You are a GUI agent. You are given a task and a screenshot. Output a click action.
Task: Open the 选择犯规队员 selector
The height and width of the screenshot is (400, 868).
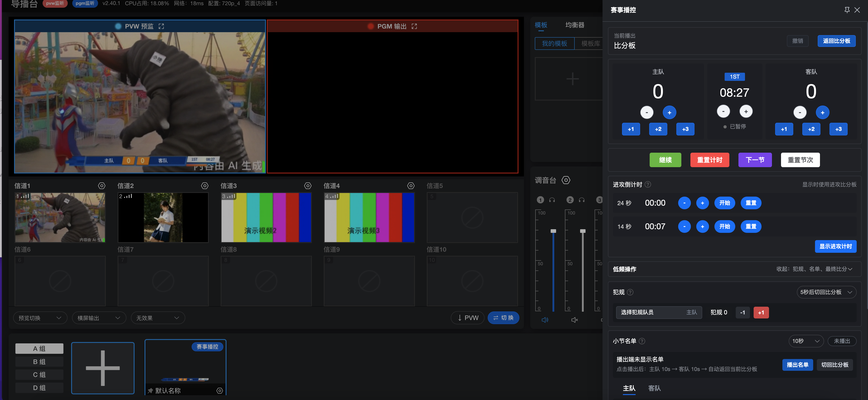click(x=659, y=312)
